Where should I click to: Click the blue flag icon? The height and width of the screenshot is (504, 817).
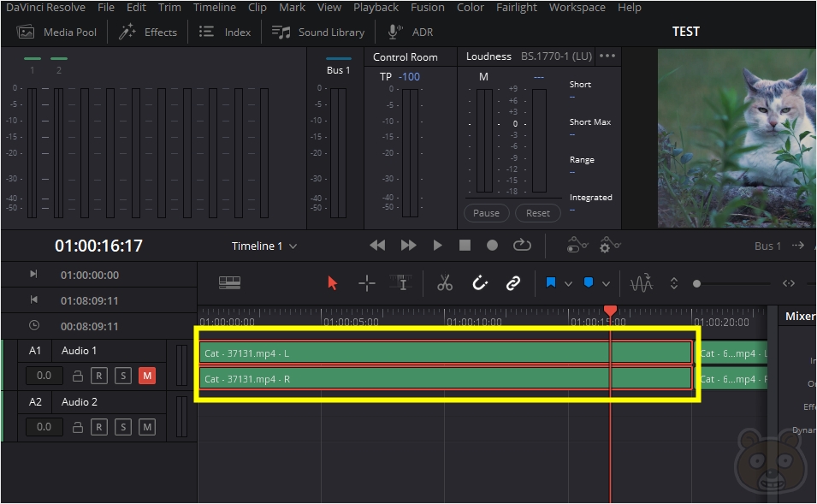click(551, 282)
